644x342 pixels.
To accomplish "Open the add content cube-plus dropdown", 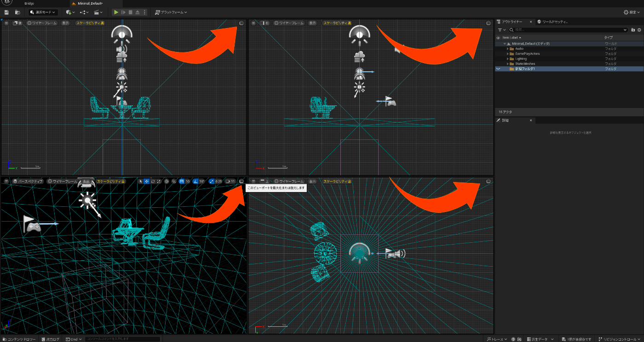I will click(70, 12).
